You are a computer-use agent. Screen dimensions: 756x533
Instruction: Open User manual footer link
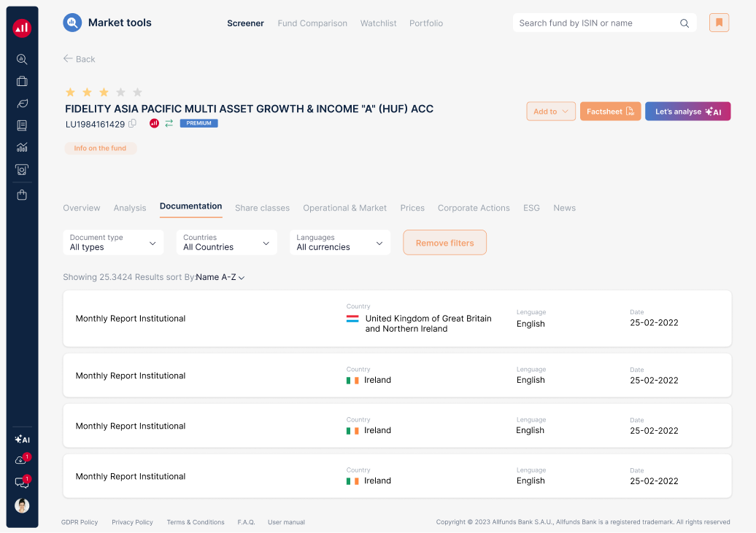(x=286, y=522)
